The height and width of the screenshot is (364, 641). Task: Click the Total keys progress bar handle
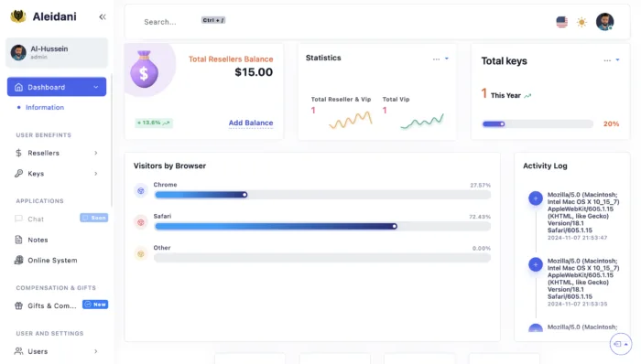pyautogui.click(x=503, y=124)
